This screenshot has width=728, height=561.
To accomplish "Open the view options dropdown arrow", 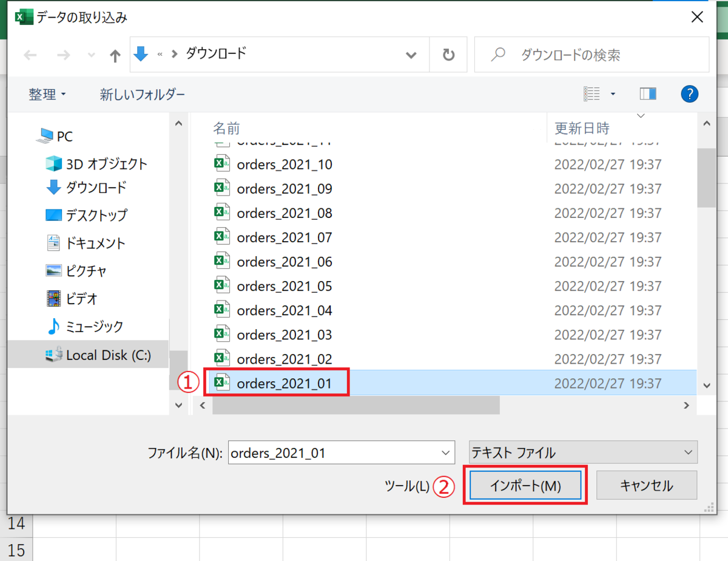I will [612, 93].
